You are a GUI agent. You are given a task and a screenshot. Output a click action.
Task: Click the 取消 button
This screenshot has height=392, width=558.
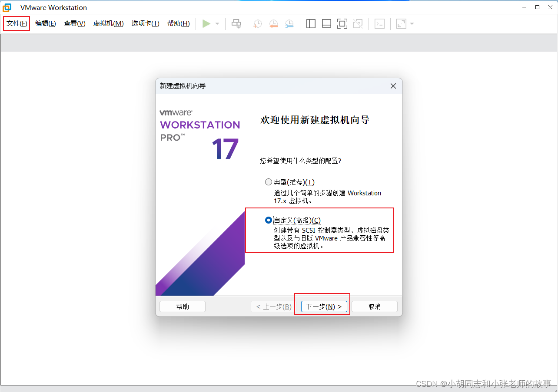click(375, 306)
